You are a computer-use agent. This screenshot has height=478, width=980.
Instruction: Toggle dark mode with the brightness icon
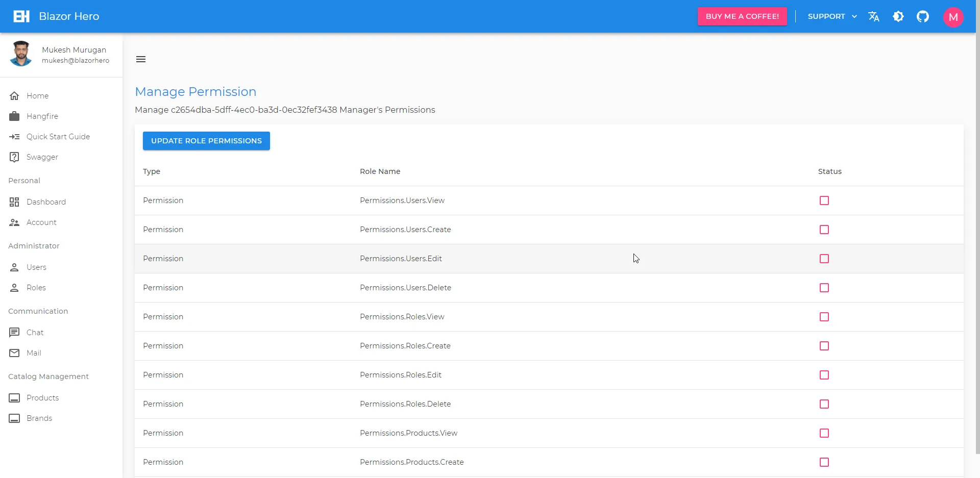pos(898,16)
